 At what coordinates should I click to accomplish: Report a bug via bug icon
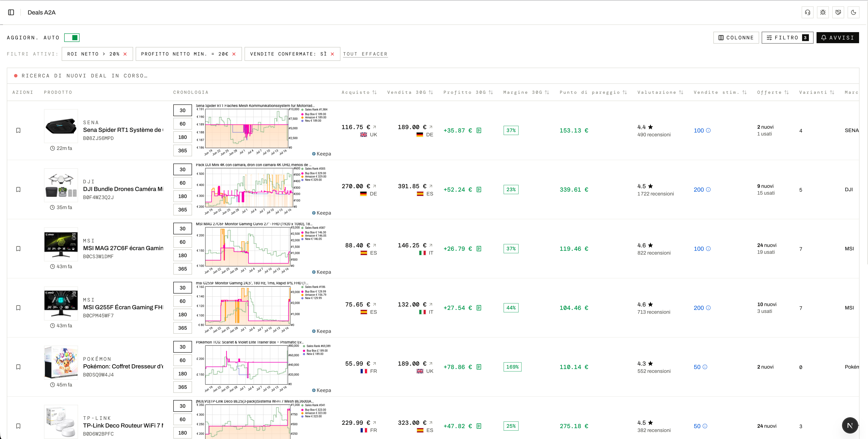pos(823,13)
